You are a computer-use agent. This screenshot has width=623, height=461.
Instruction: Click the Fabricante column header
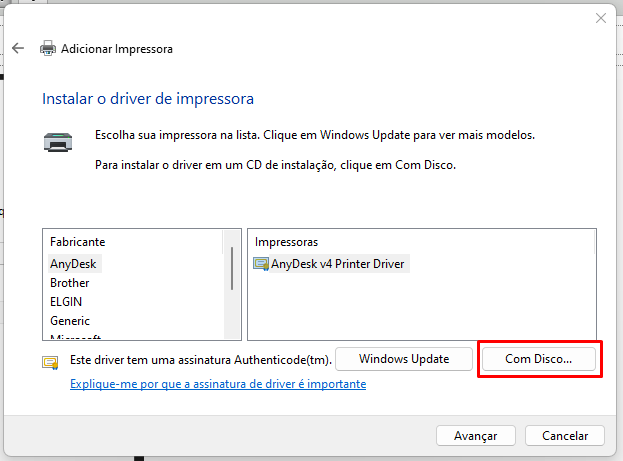(78, 242)
